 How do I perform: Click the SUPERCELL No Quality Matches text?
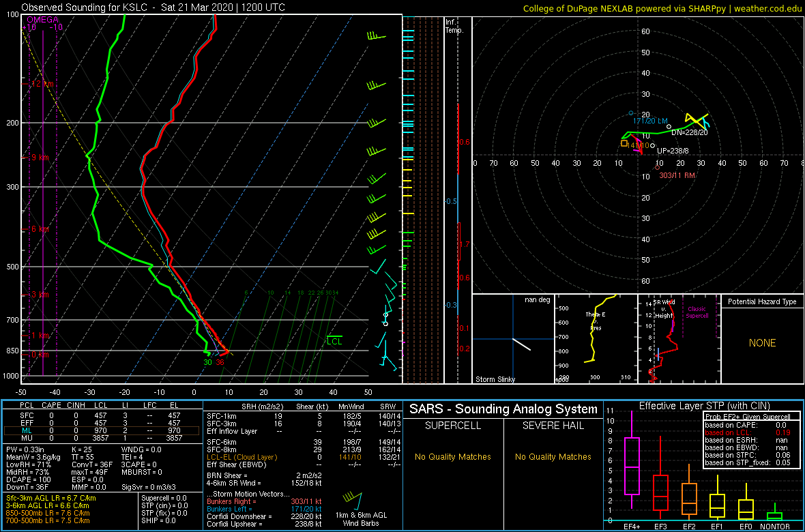pos(453,456)
